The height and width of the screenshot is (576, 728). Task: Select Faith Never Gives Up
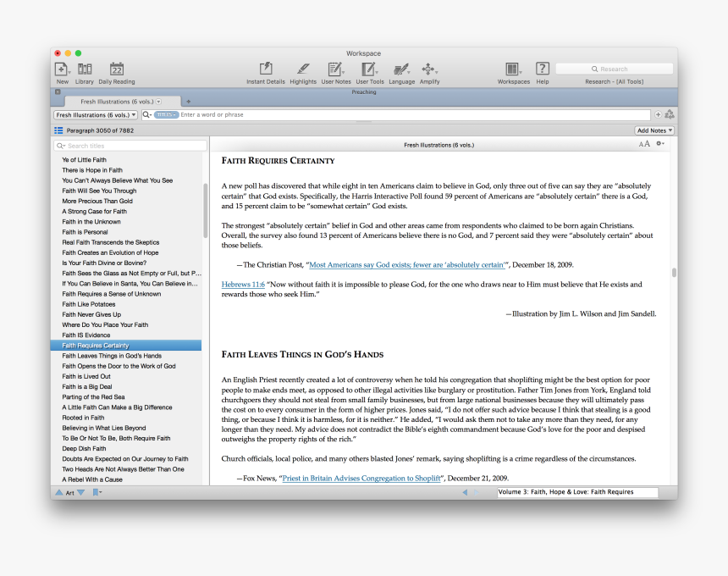tap(91, 314)
